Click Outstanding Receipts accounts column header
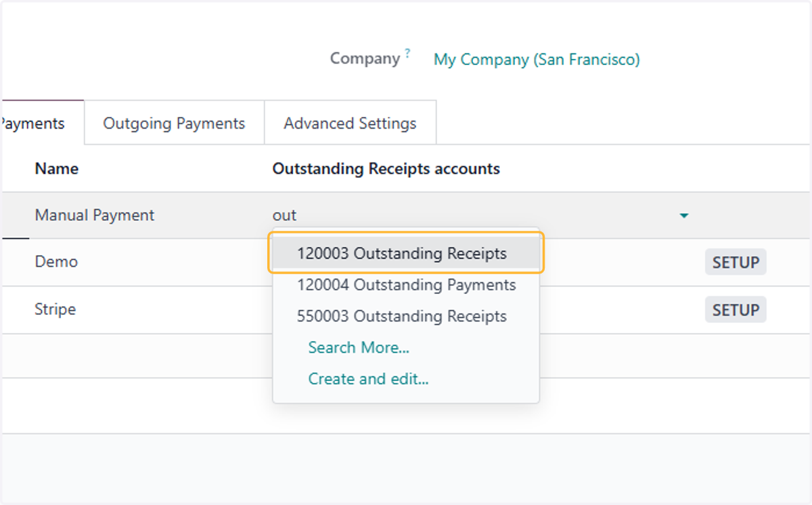The width and height of the screenshot is (812, 505). coord(386,169)
